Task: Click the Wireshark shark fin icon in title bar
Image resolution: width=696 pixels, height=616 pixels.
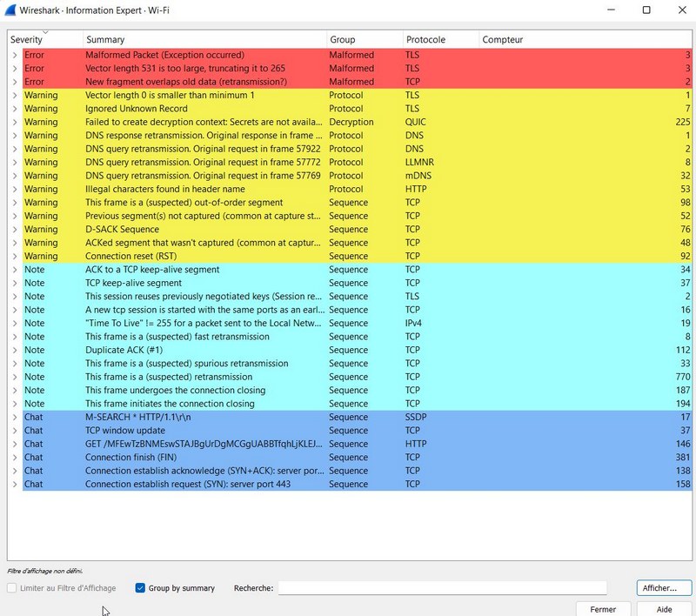Action: [x=11, y=10]
